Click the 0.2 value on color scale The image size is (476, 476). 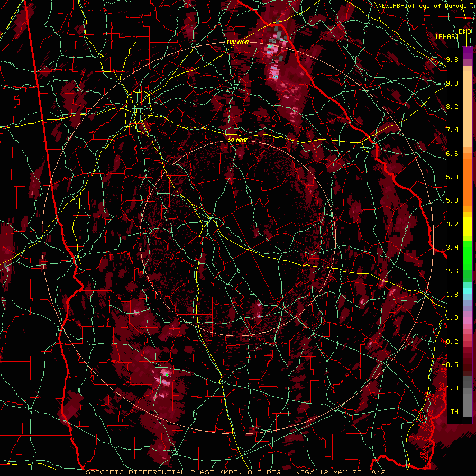tap(452, 342)
